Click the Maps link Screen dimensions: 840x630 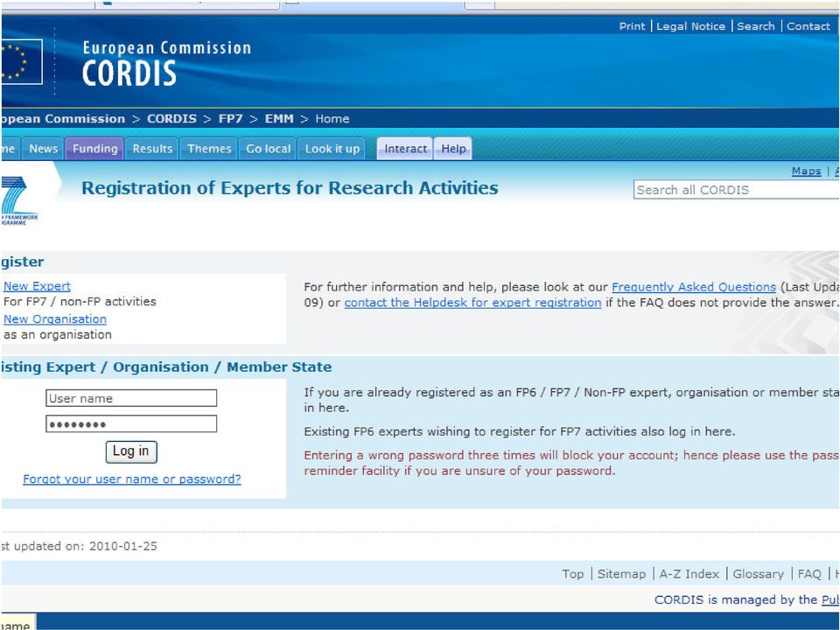click(806, 171)
